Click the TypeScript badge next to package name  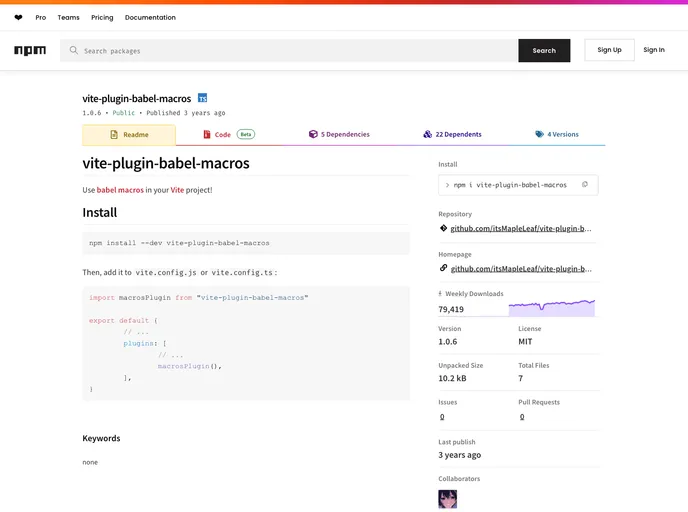coord(202,98)
